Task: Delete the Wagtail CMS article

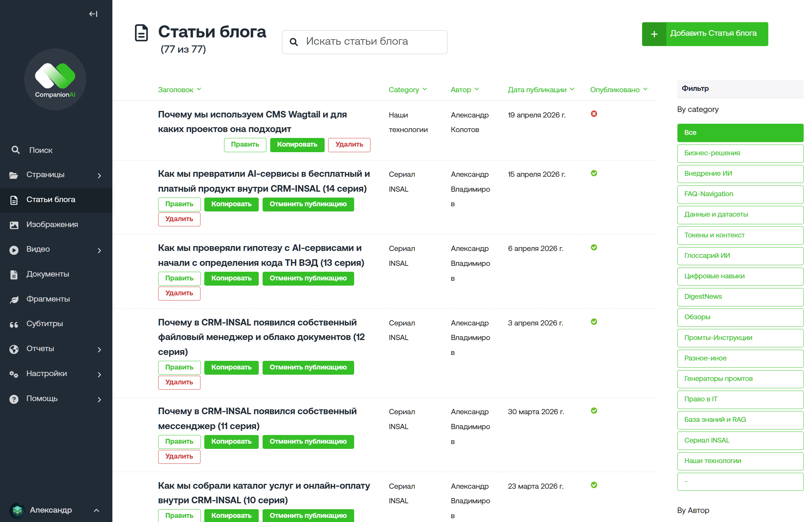Action: tap(349, 145)
